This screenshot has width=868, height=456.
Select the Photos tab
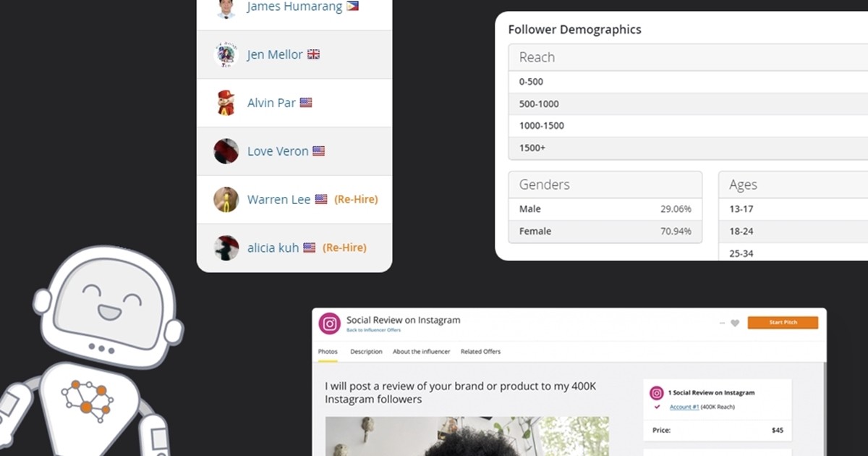click(x=328, y=352)
